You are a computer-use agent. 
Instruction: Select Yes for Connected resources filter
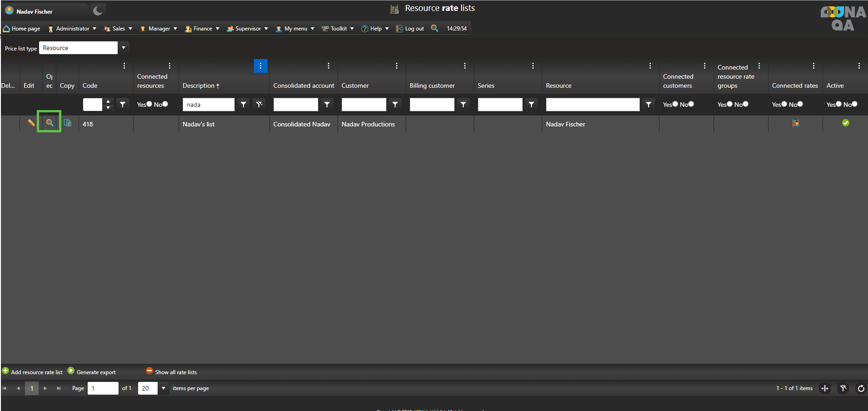149,104
